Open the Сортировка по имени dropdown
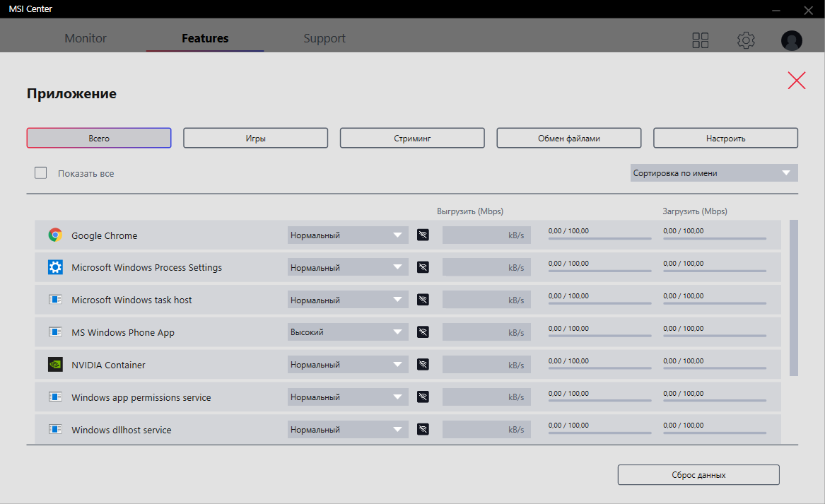This screenshot has width=825, height=504. 714,173
